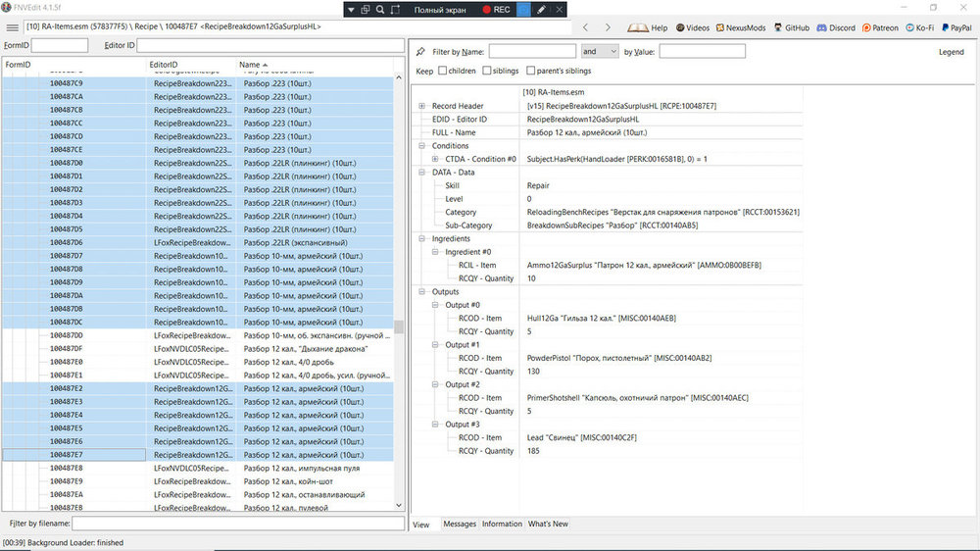Click the Lead "Свинец" output item value
The height and width of the screenshot is (551, 980).
click(x=581, y=438)
